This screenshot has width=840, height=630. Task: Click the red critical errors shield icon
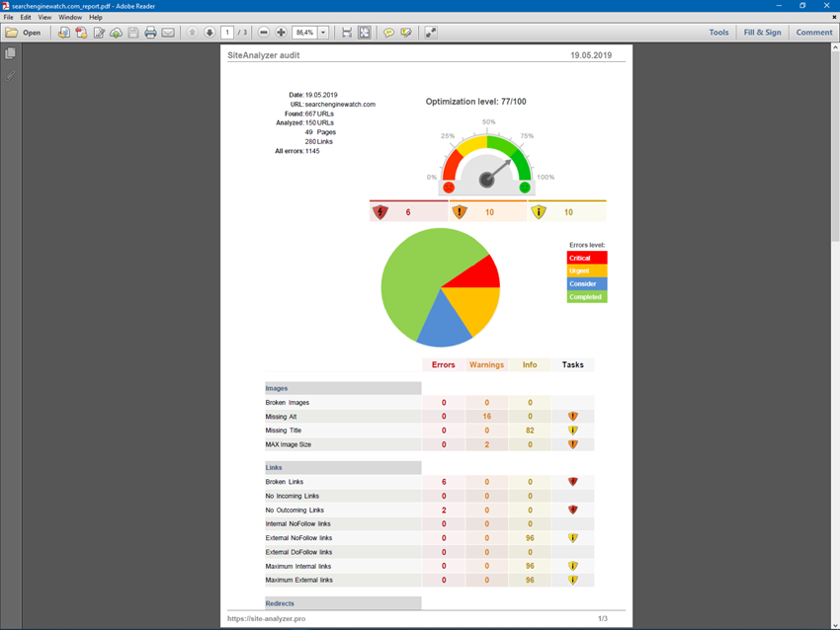point(379,212)
